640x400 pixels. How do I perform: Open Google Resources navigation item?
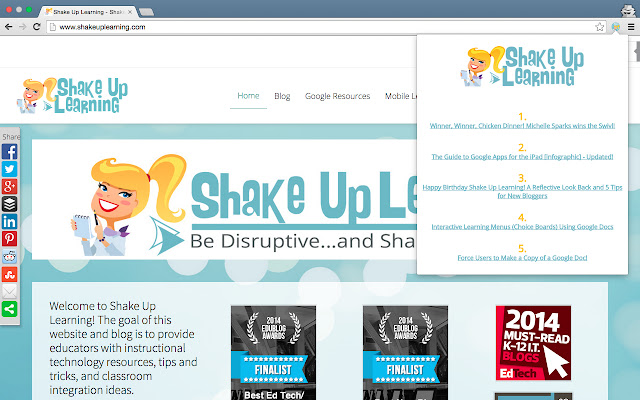click(338, 96)
